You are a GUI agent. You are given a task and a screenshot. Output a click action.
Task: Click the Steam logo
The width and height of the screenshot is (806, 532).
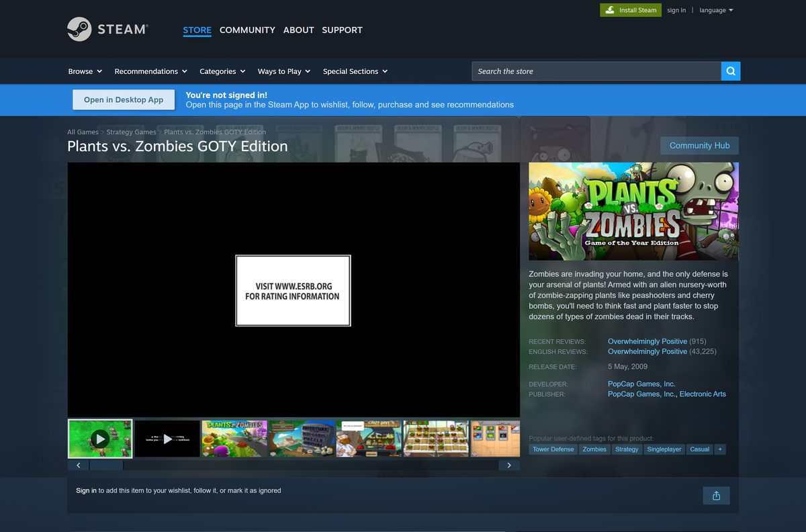(107, 30)
